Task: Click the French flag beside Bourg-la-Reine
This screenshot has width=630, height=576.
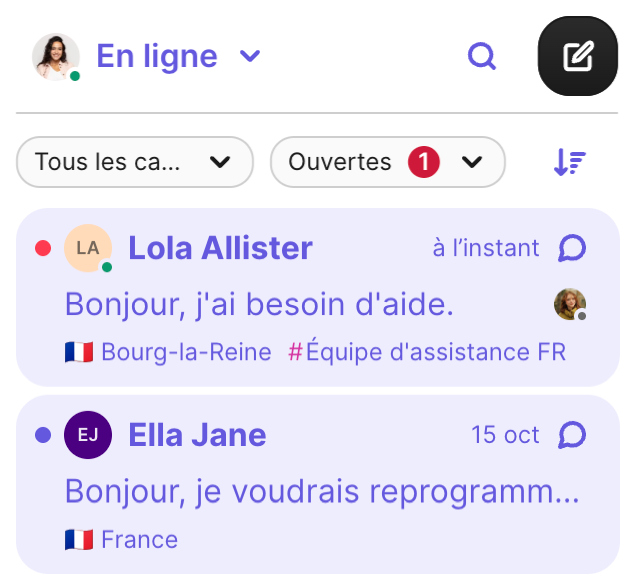Action: tap(79, 352)
